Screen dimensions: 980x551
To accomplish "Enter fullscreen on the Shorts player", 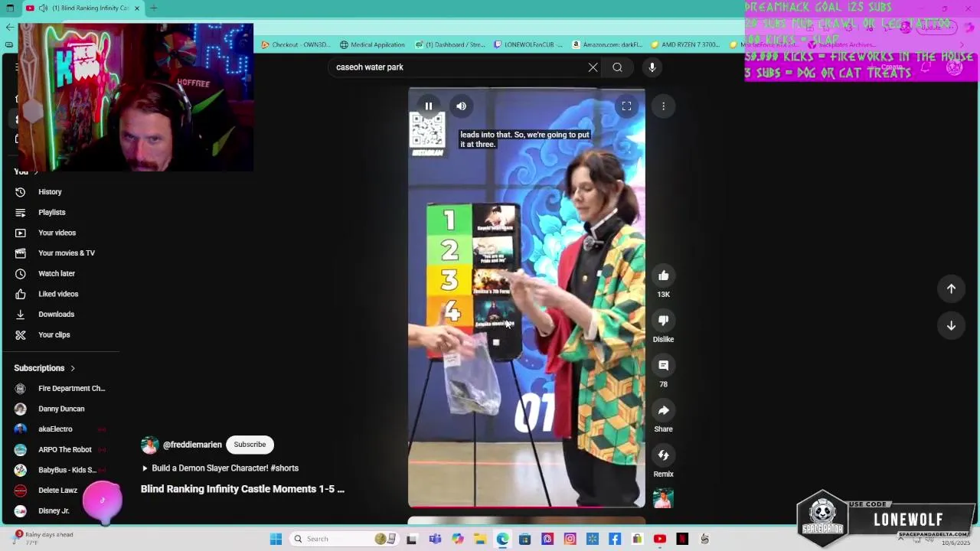I will click(626, 106).
